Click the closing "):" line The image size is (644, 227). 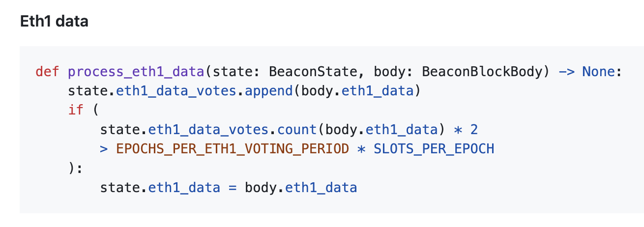[x=76, y=168]
